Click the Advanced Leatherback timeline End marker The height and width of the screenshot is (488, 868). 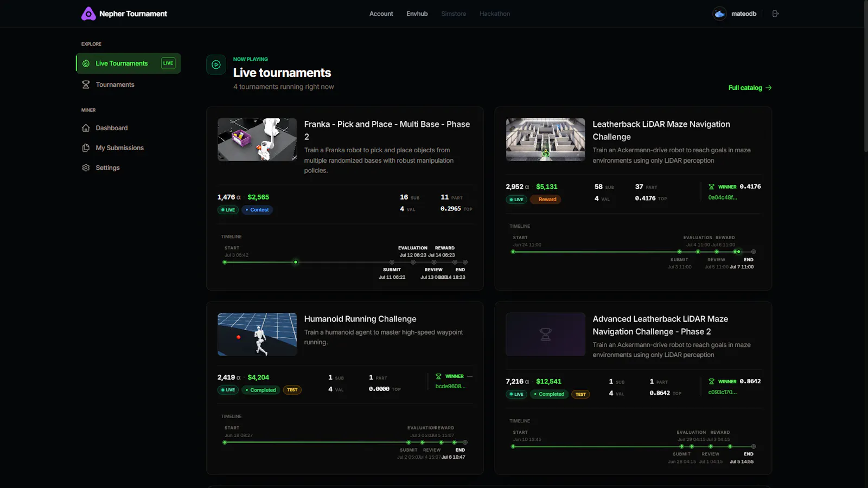click(754, 447)
